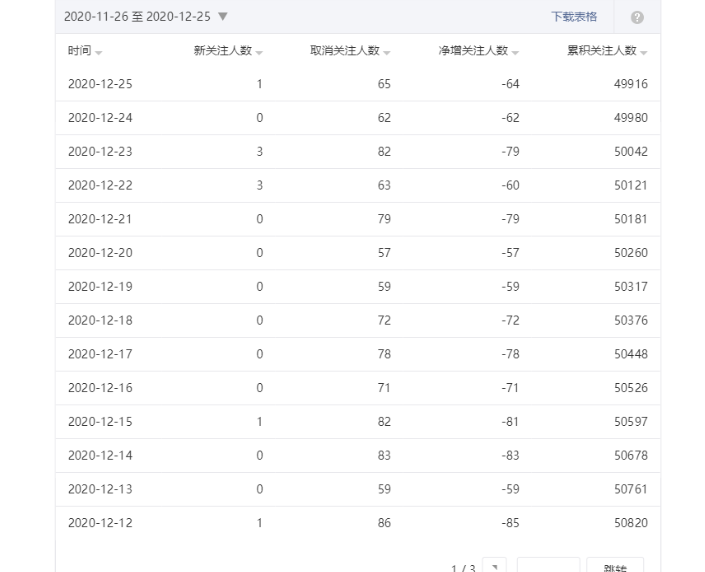The image size is (705, 572).
Task: Click the date cell 2020-12-15
Action: [x=100, y=422]
